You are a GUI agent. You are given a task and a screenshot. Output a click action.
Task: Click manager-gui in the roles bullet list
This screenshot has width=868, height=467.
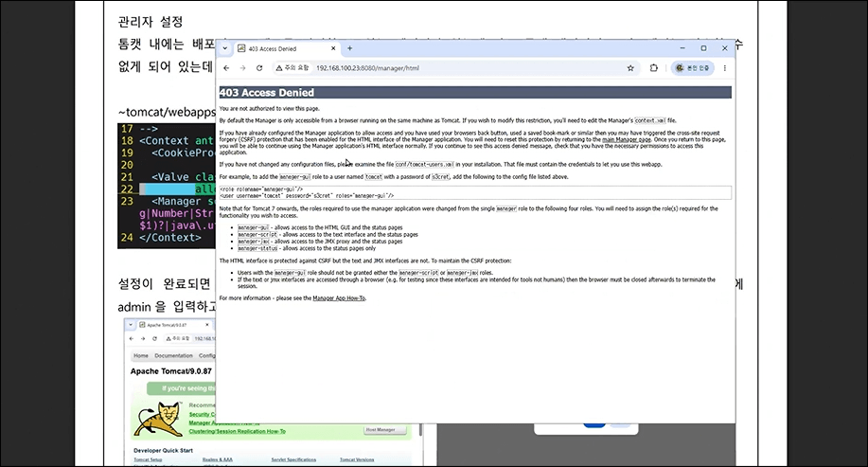253,227
